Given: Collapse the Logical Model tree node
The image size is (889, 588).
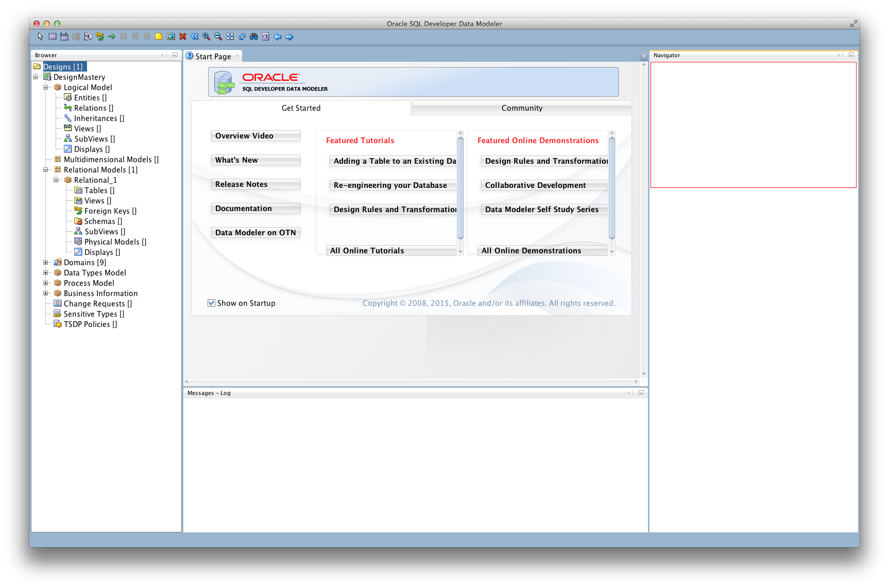Looking at the screenshot, I should [46, 88].
